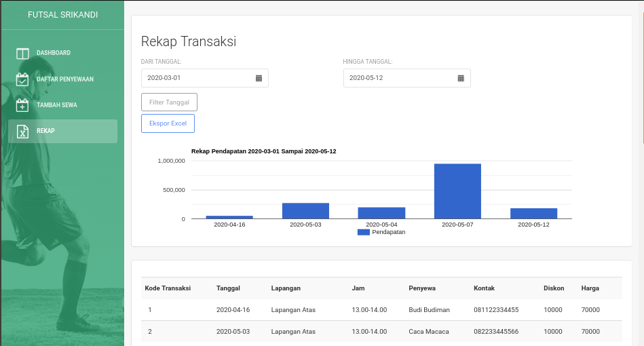Click the Kode Transaksi column header
The width and height of the screenshot is (644, 346).
pyautogui.click(x=168, y=288)
